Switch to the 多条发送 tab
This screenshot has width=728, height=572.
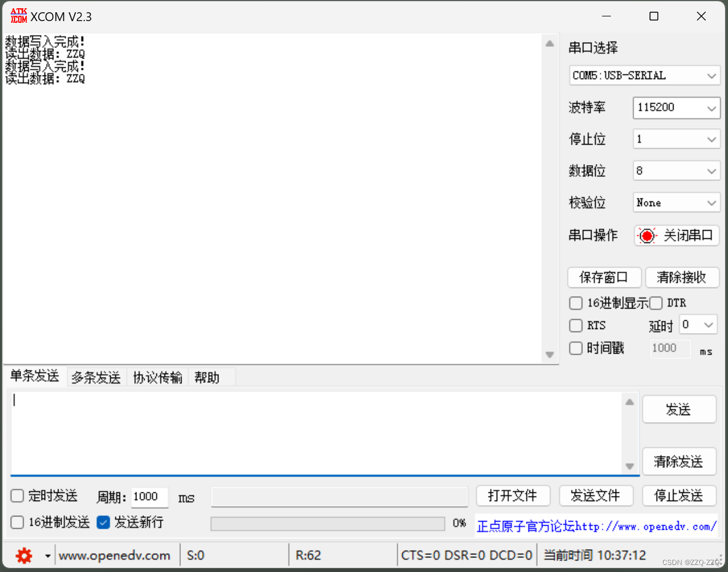coord(95,377)
